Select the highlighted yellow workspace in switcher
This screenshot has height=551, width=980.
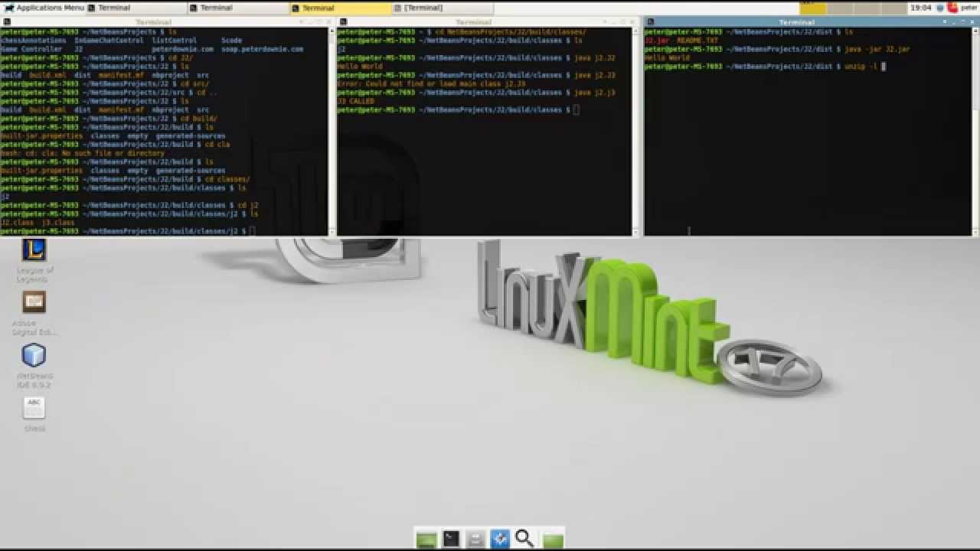click(813, 8)
